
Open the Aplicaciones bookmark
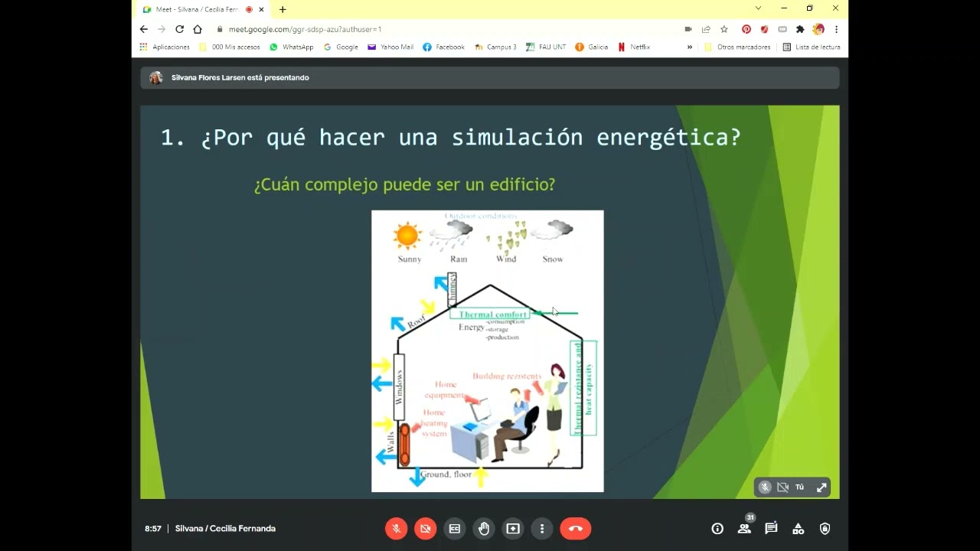coord(165,47)
